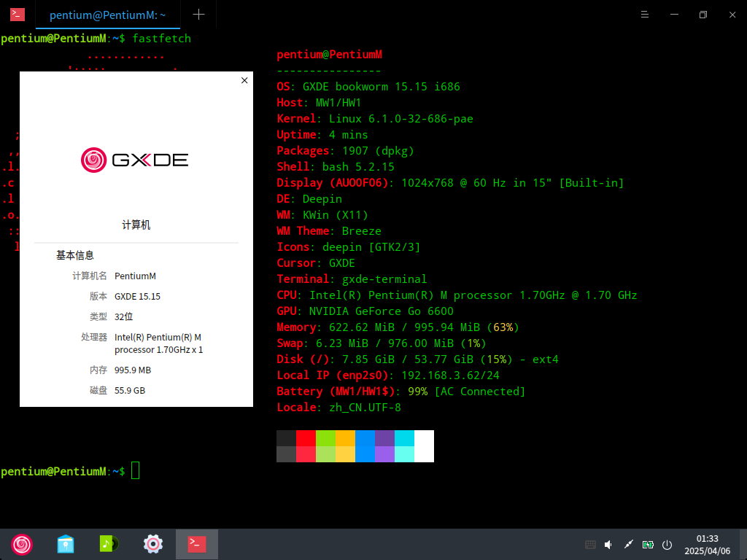Click the Locale line zh_CN.UTF-8
This screenshot has width=747, height=560.
(x=338, y=407)
